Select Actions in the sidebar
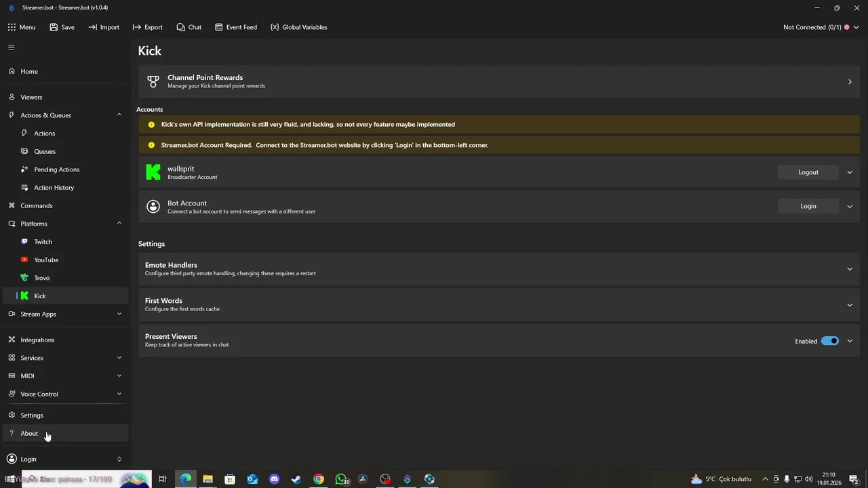Viewport: 868px width, 488px height. 65,134
